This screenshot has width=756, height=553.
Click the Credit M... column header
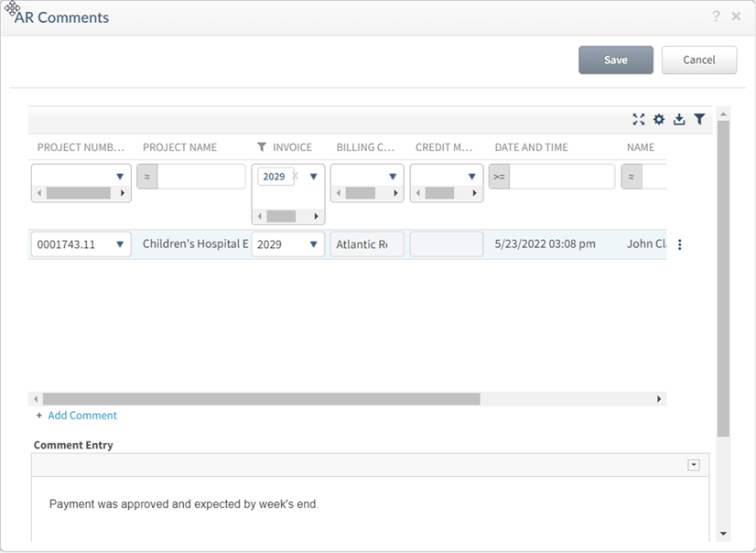(444, 147)
